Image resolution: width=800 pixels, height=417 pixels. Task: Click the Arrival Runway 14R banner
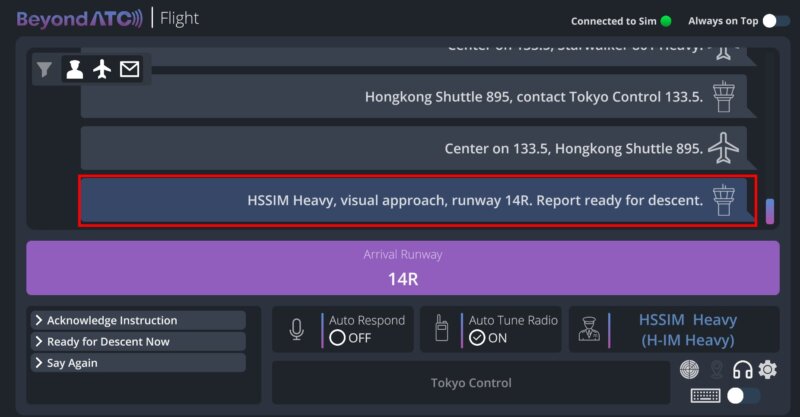point(403,268)
